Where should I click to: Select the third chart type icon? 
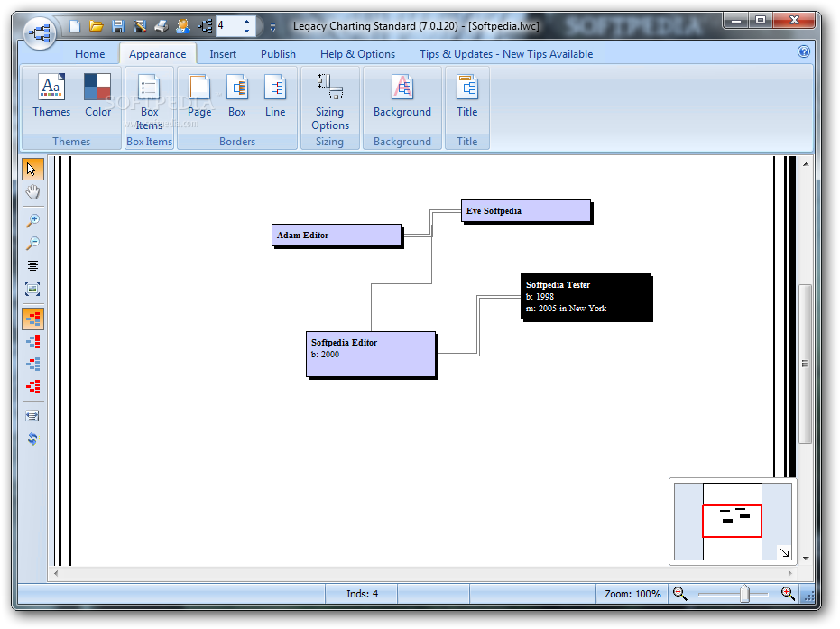click(x=32, y=364)
